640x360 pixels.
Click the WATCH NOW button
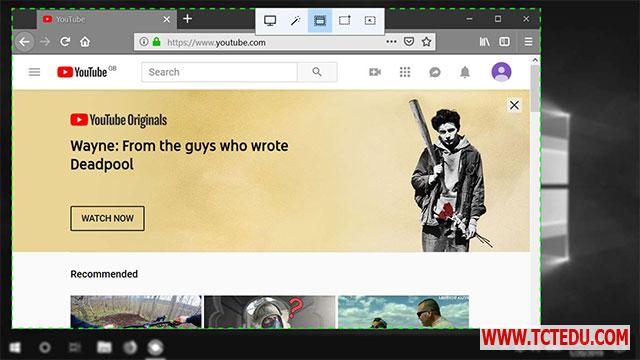tap(107, 218)
